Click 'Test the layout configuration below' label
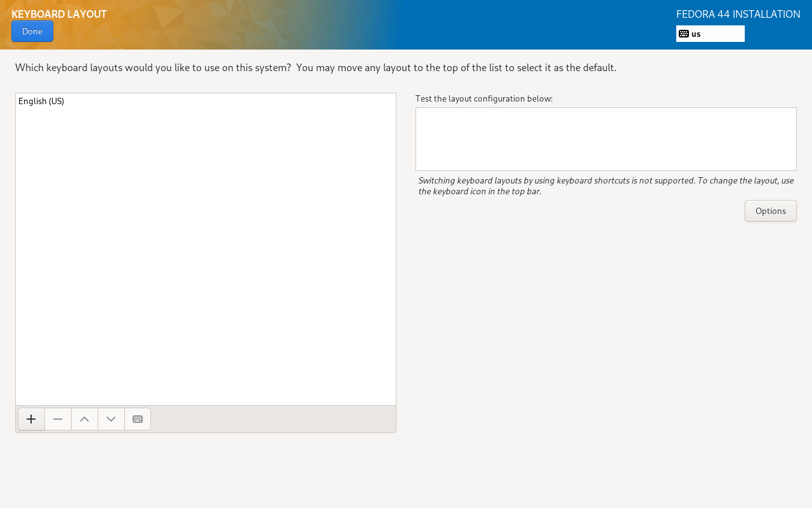The width and height of the screenshot is (812, 508). click(x=484, y=98)
